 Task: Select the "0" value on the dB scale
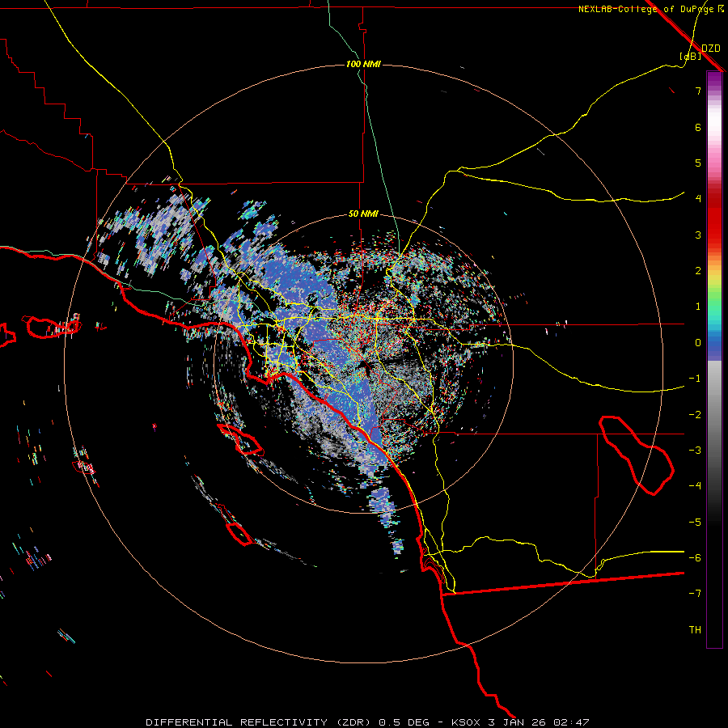point(698,343)
